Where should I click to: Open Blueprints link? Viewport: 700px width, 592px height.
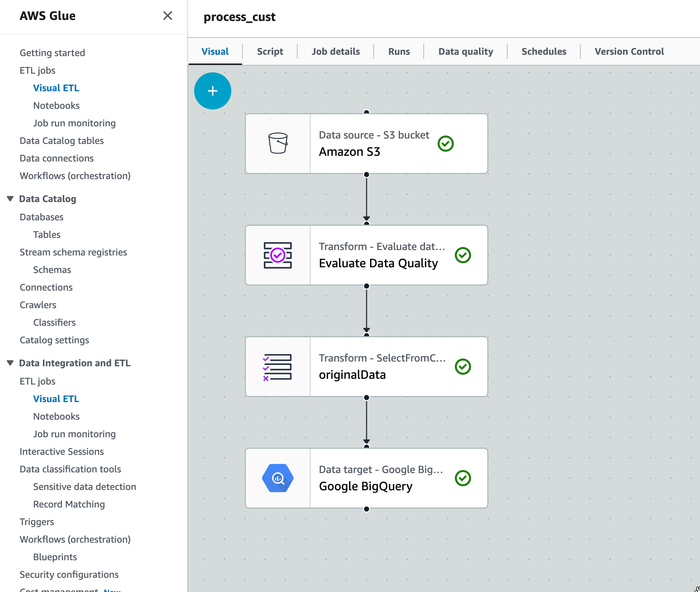[x=55, y=557]
